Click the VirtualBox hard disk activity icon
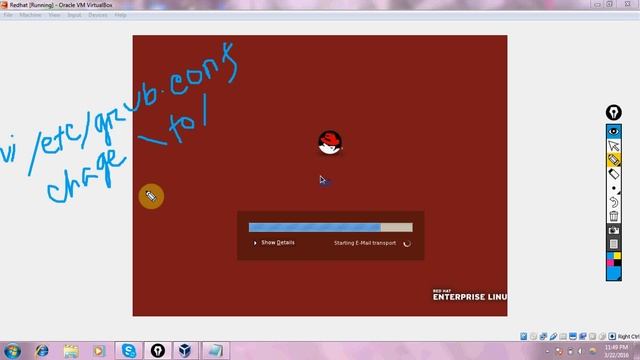 (524, 336)
